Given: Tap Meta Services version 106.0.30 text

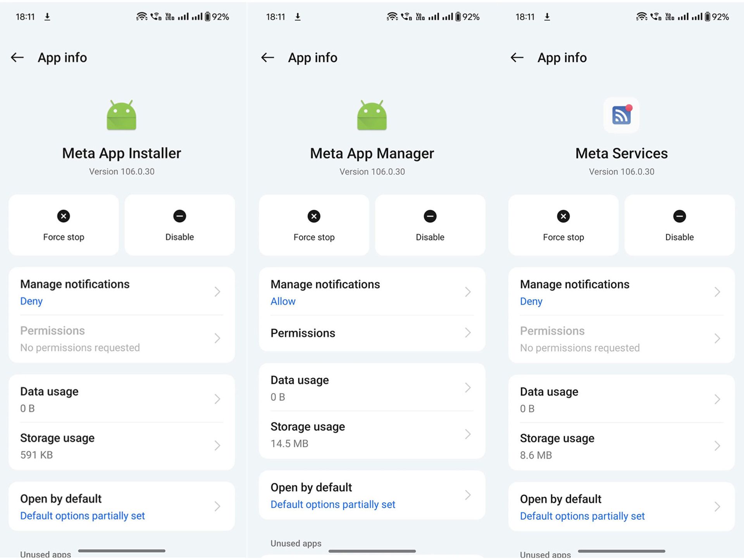Looking at the screenshot, I should click(622, 172).
